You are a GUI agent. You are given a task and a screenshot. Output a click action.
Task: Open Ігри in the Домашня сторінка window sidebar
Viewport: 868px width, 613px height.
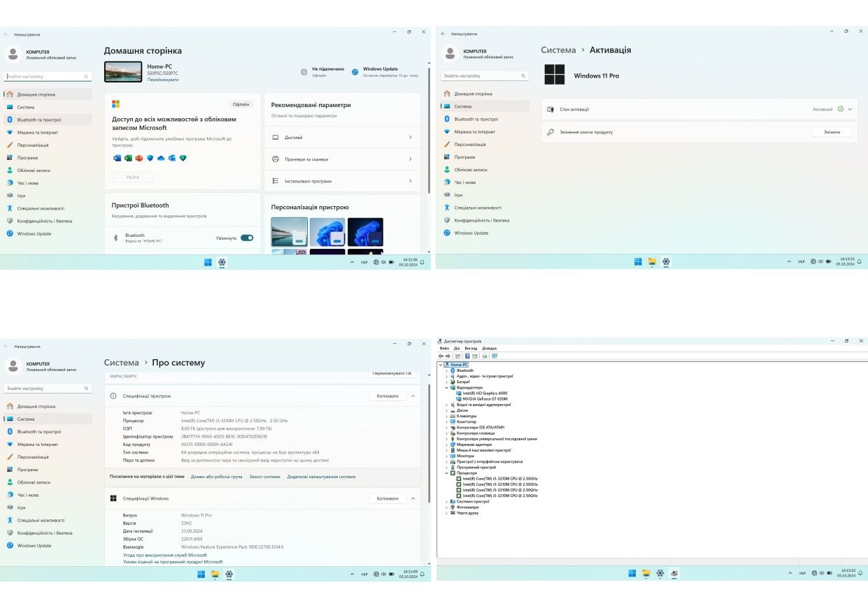48,195
